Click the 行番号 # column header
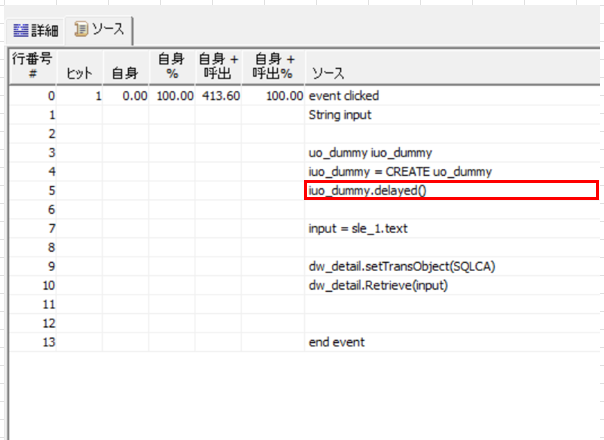This screenshot has height=440, width=604. click(31, 66)
